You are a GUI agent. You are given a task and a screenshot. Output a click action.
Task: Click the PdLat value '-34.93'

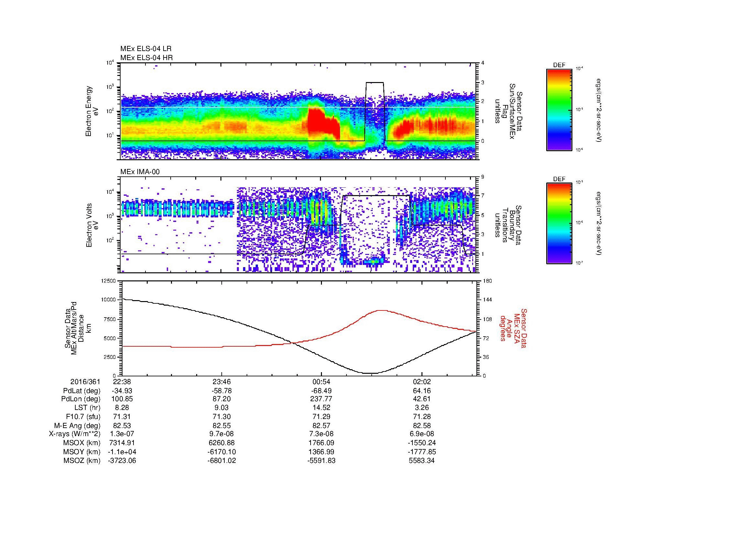[x=122, y=391]
